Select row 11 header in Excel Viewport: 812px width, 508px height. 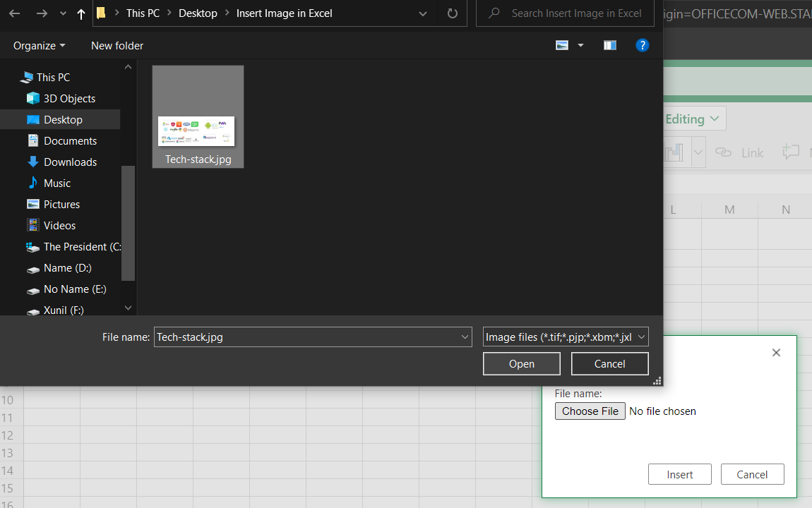click(7, 418)
